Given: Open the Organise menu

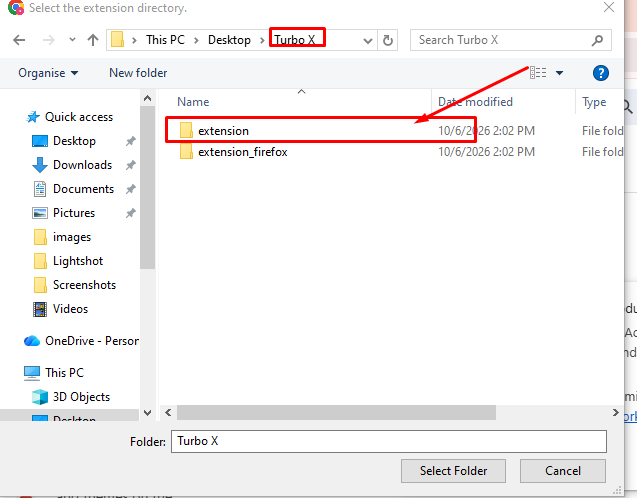Looking at the screenshot, I should pyautogui.click(x=48, y=73).
